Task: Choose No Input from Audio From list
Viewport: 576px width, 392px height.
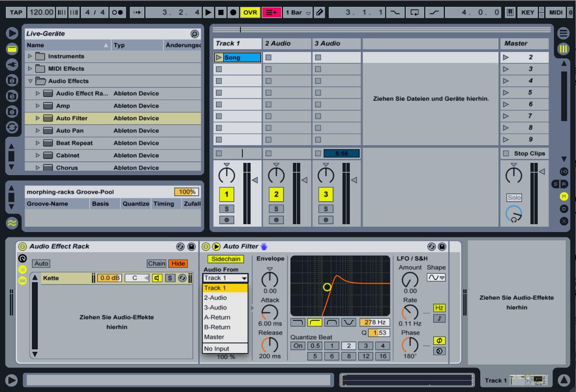Action: coord(225,349)
